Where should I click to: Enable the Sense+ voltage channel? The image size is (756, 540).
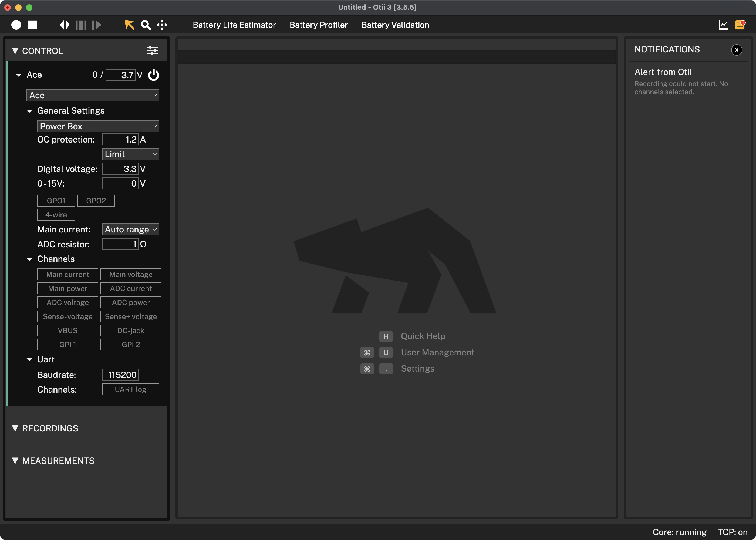(131, 316)
